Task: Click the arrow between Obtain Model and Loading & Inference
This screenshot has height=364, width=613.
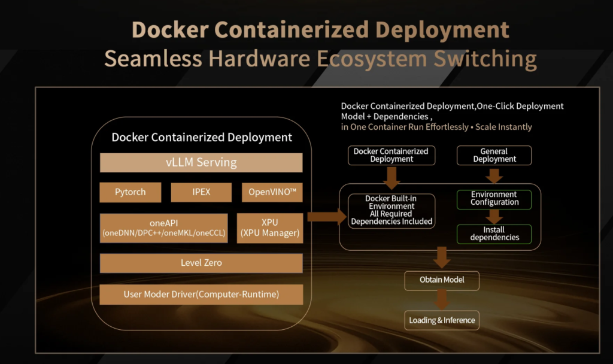Action: [442, 299]
